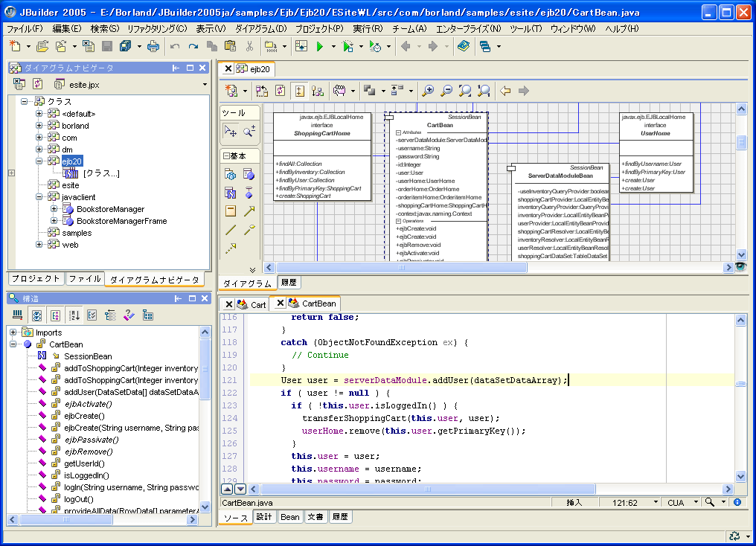Switch to diagram 履歴 history tab
The width and height of the screenshot is (756, 546).
coord(289,283)
